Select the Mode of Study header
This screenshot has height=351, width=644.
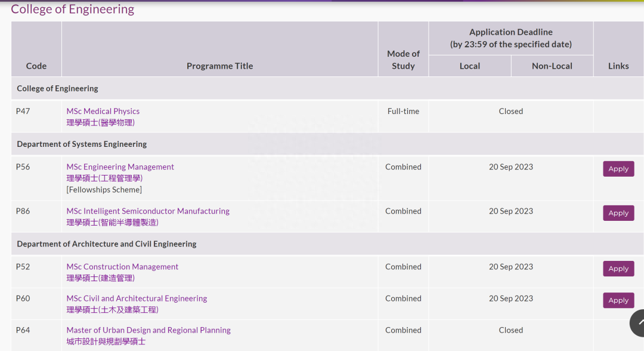coord(403,60)
